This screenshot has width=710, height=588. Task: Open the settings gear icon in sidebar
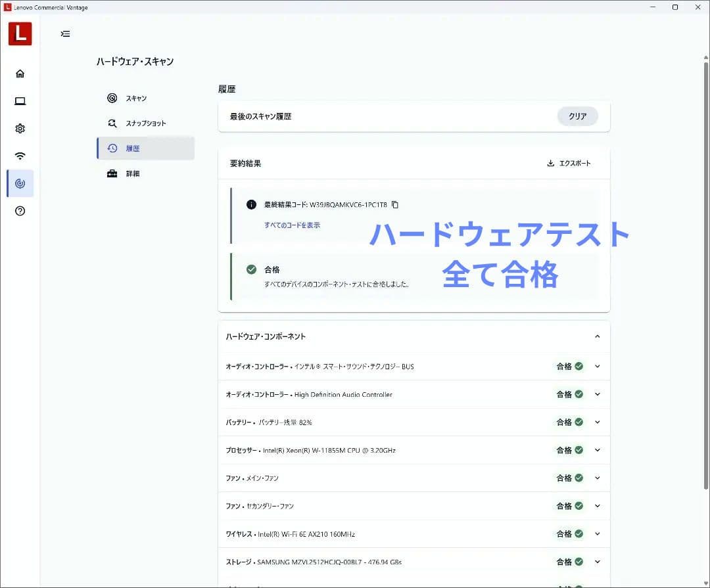click(x=20, y=129)
